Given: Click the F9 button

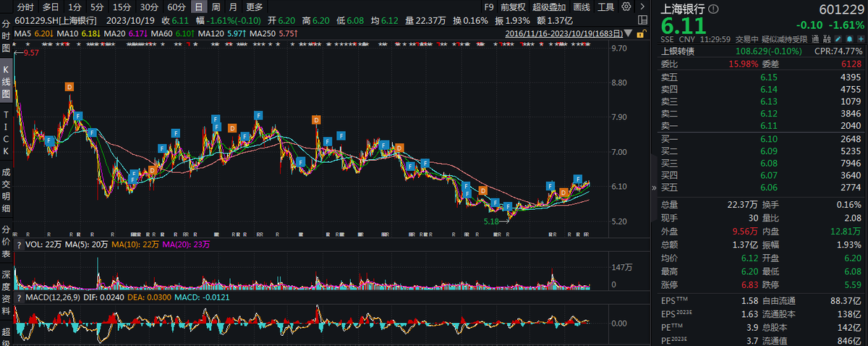Looking at the screenshot, I should point(488,7).
